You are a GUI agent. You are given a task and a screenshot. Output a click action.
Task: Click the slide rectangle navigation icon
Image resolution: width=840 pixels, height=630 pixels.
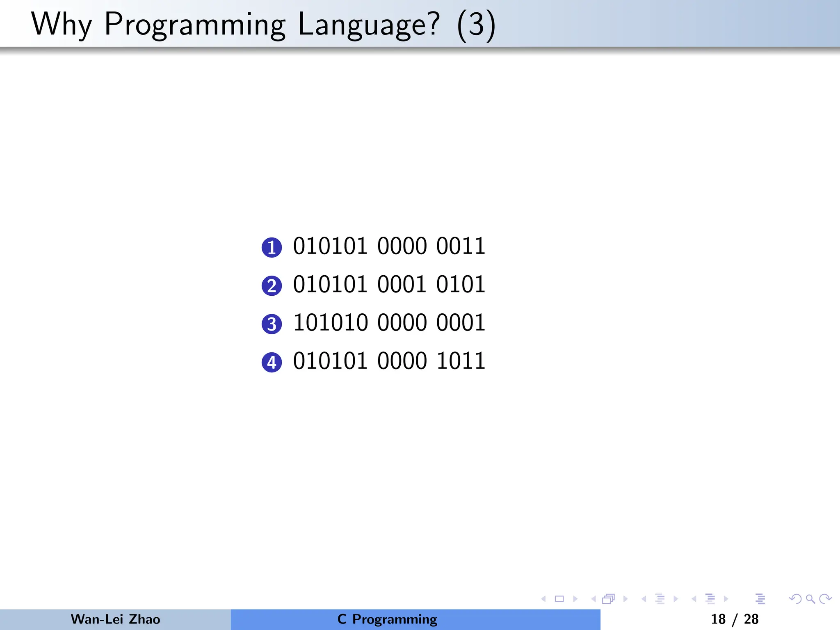[x=559, y=599]
